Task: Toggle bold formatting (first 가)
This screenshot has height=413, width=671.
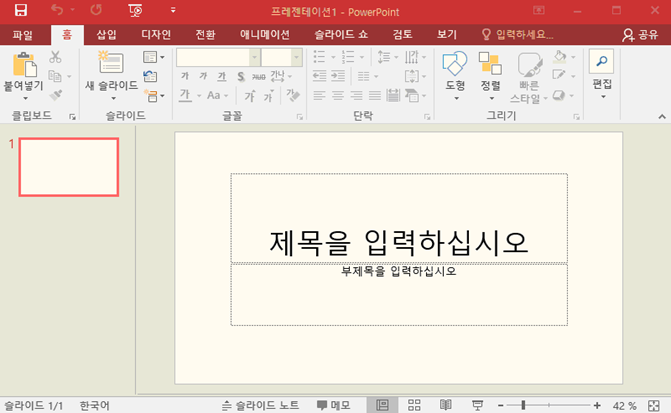Action: pos(185,76)
